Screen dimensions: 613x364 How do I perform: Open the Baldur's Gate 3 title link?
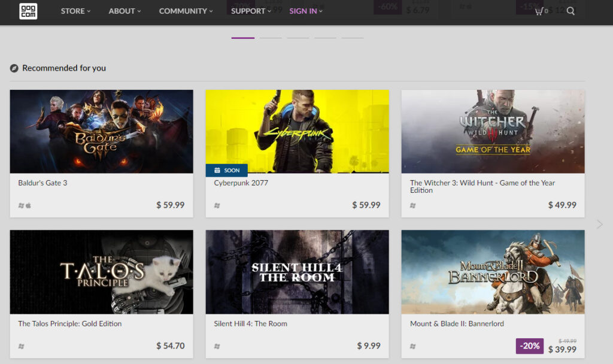pyautogui.click(x=43, y=183)
